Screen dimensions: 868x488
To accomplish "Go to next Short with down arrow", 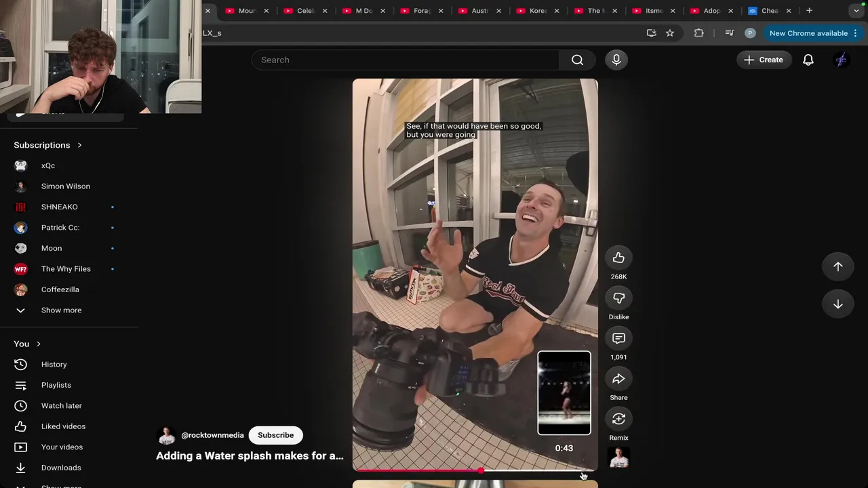I will click(838, 304).
